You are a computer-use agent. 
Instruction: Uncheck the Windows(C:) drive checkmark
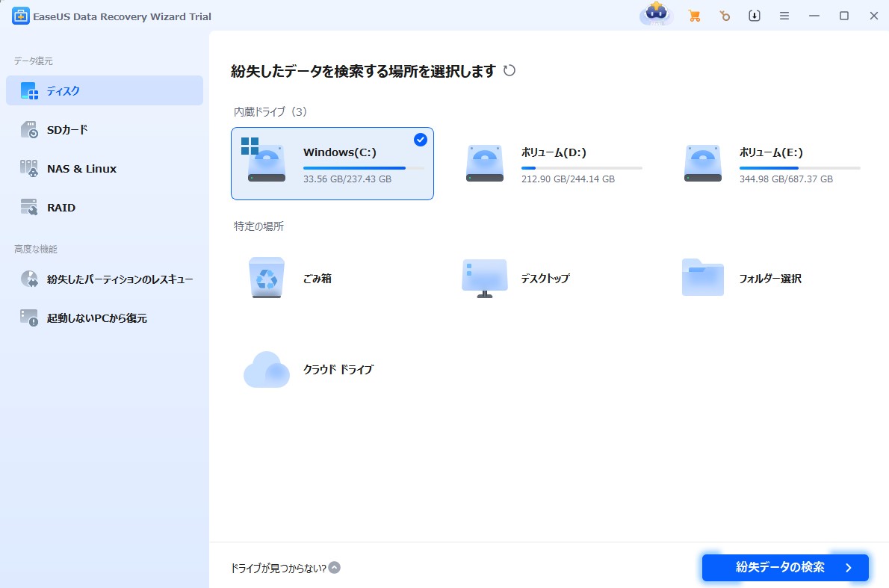click(421, 140)
